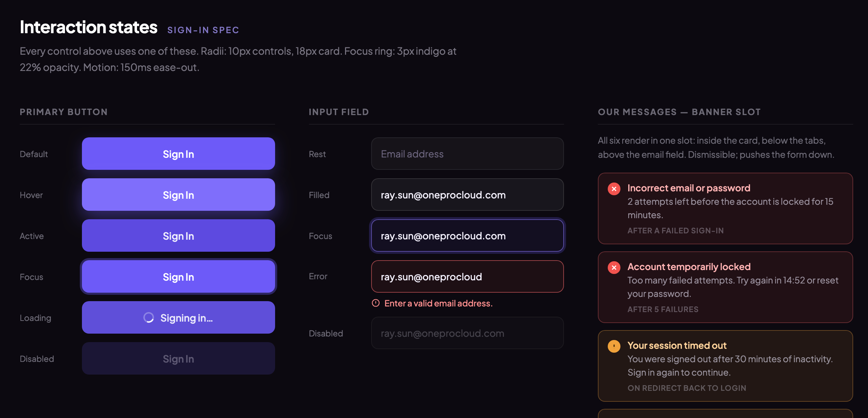This screenshot has height=418, width=868.
Task: Click the focused email input with indigo ring
Action: 467,235
